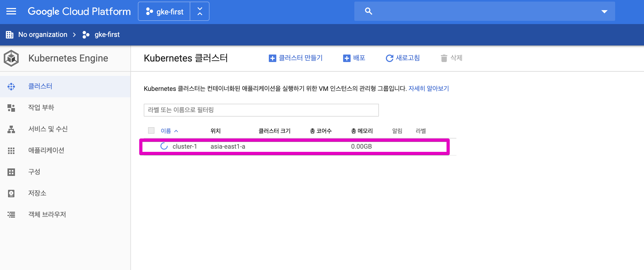Open 객체 브라우저 in the sidebar
Viewport: 644px width, 270px height.
point(65,215)
